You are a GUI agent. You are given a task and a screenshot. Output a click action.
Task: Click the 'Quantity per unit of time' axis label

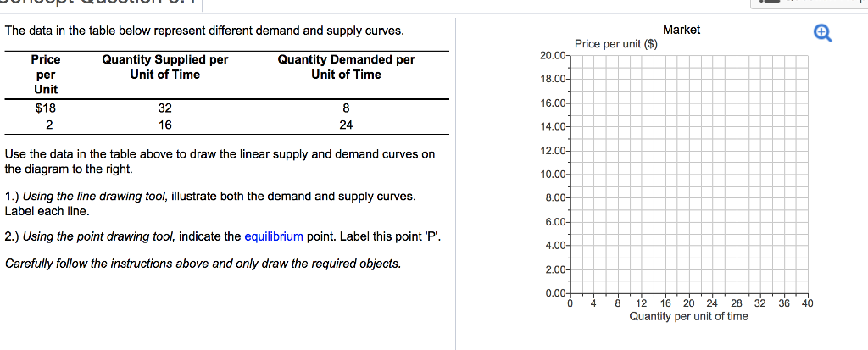coord(688,316)
